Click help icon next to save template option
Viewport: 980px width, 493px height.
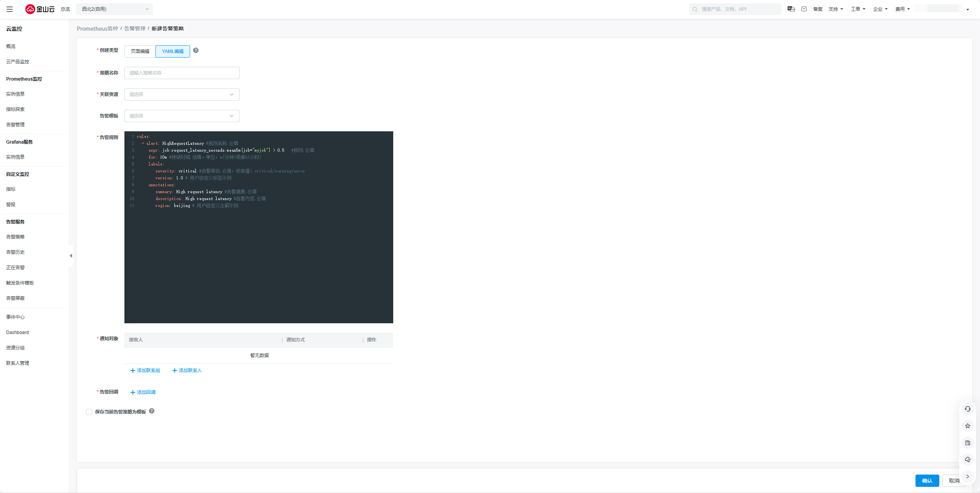point(152,411)
